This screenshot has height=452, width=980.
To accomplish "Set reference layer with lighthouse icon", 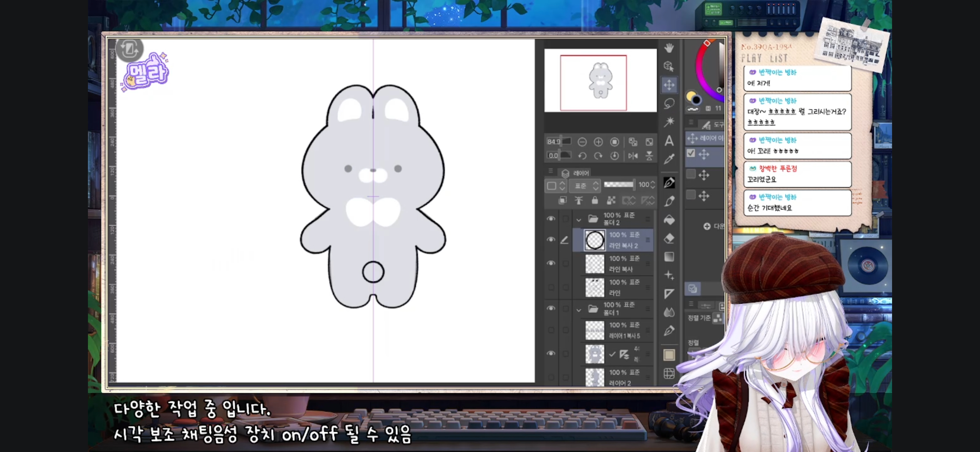I will 579,200.
